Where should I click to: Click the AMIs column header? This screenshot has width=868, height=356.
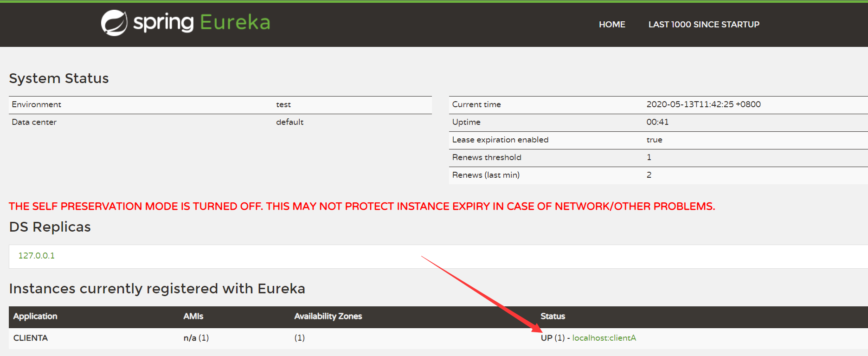193,316
